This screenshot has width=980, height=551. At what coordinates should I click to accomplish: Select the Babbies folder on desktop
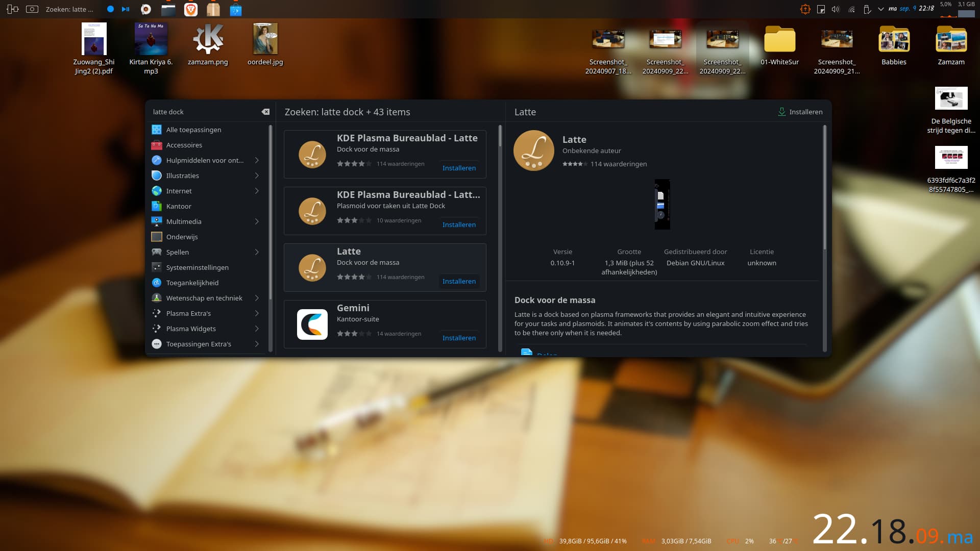894,46
